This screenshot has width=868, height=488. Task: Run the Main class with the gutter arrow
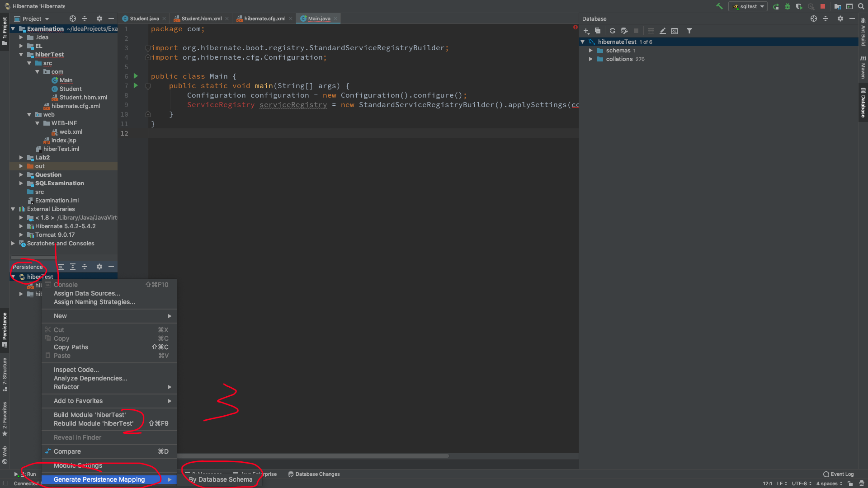pos(136,76)
